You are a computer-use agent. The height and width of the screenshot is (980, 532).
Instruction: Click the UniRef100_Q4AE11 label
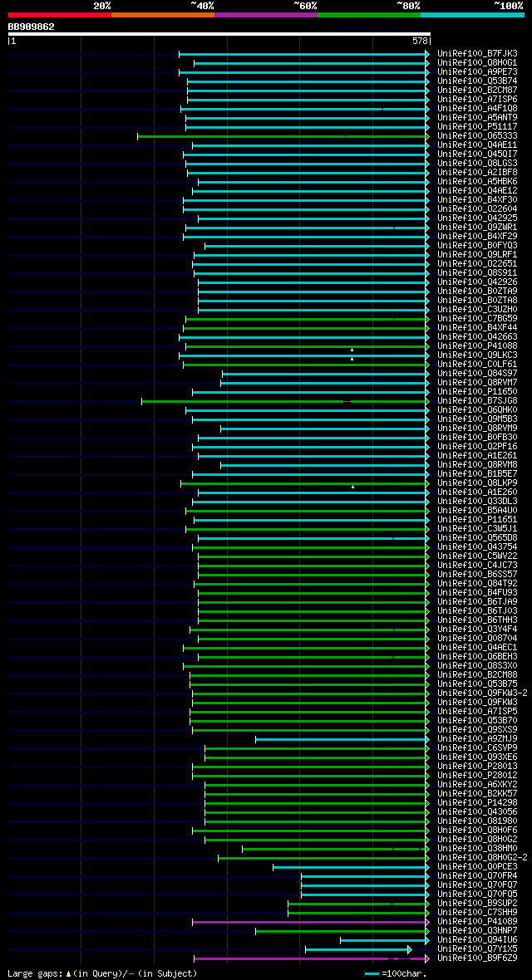(477, 145)
